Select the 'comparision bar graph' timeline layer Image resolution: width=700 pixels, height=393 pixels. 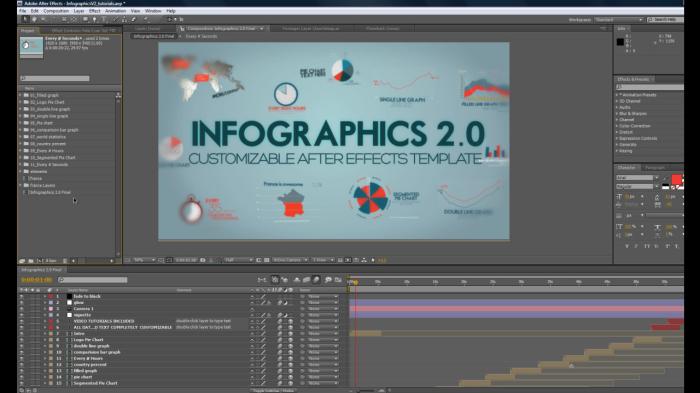pos(96,352)
